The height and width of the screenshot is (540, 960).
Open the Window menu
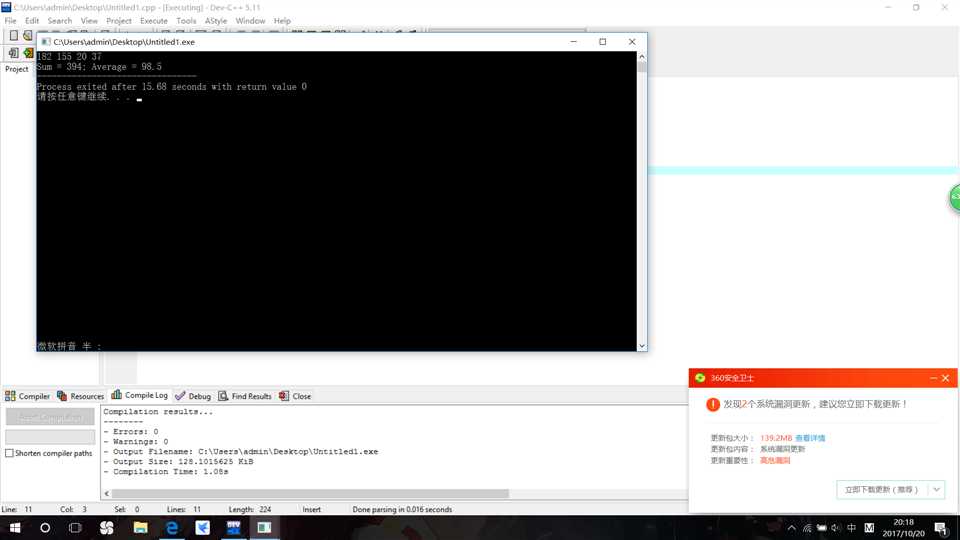[250, 21]
